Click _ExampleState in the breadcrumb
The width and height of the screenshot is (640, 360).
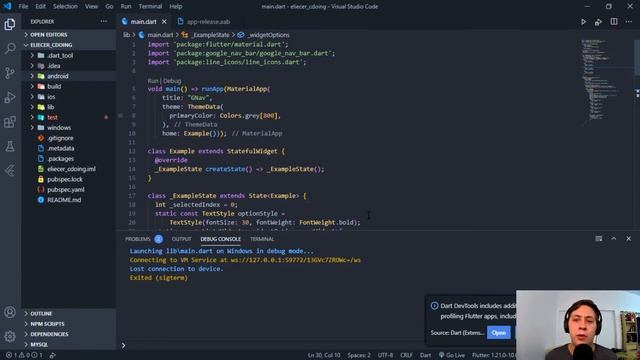(211, 35)
